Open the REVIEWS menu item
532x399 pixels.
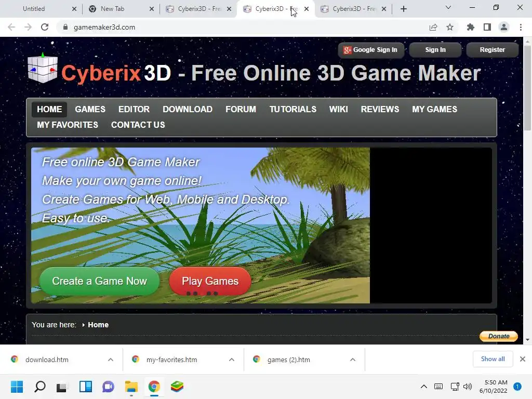pyautogui.click(x=380, y=109)
